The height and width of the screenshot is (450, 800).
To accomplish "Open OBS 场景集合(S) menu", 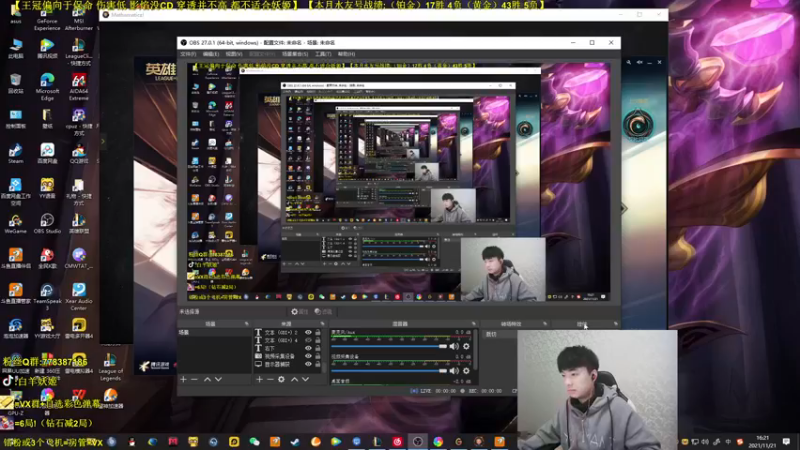I will click(x=295, y=54).
